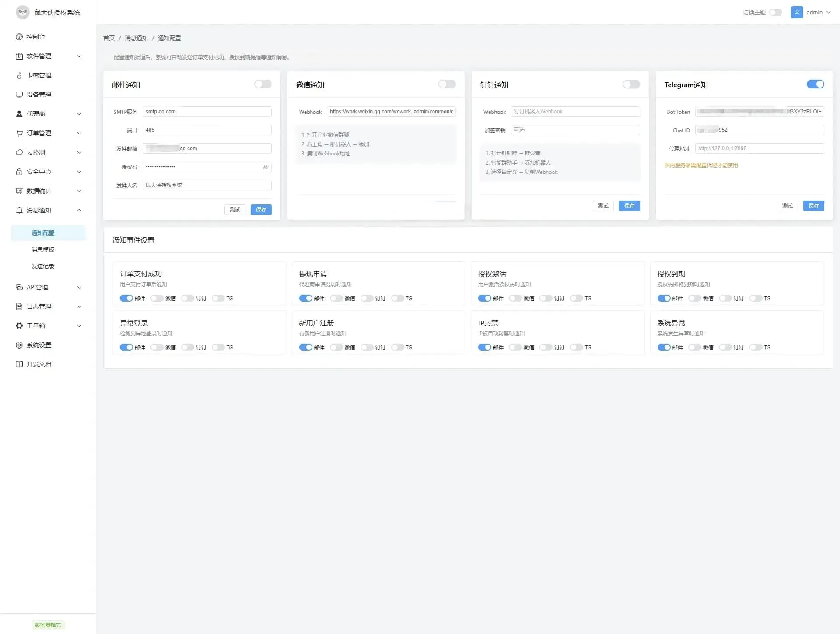Open the 控制台 dashboard icon

19,37
